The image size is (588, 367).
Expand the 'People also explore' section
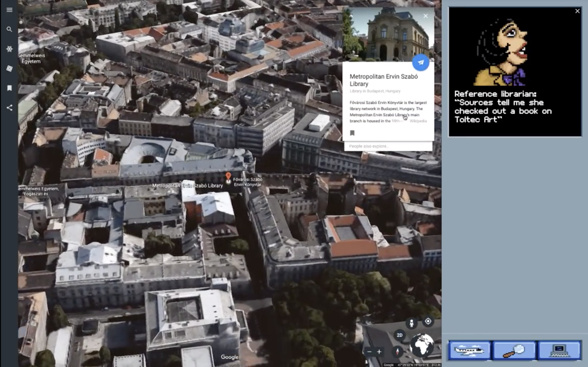coord(388,146)
